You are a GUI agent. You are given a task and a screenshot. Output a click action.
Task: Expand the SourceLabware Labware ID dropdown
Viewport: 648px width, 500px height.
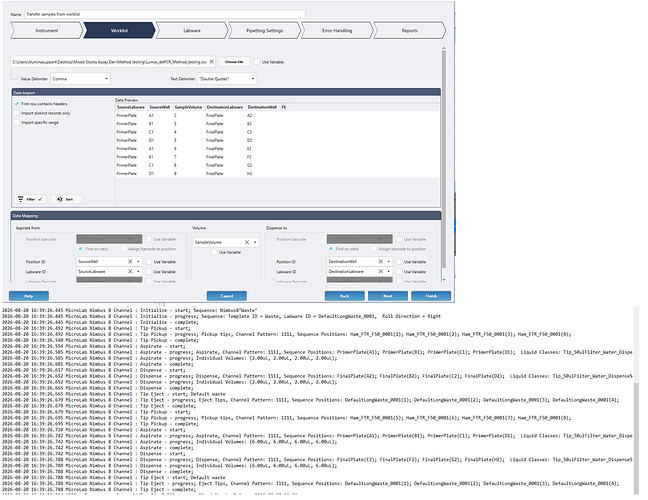tap(138, 271)
